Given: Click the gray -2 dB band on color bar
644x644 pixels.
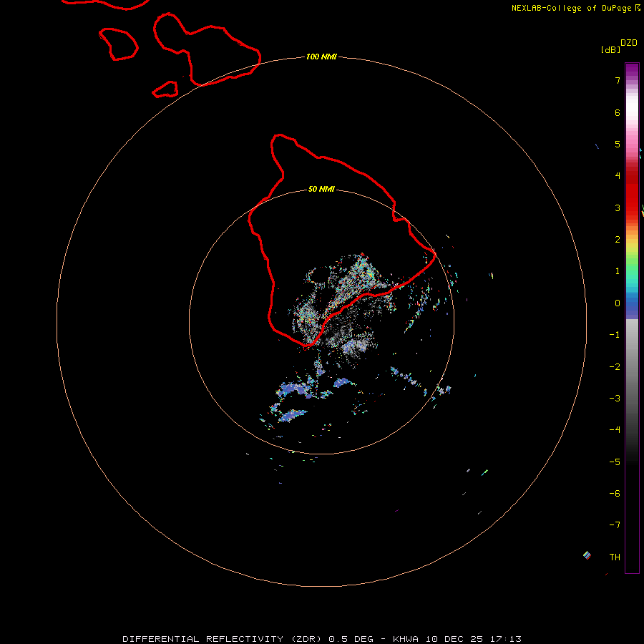Looking at the screenshot, I should click(x=632, y=367).
